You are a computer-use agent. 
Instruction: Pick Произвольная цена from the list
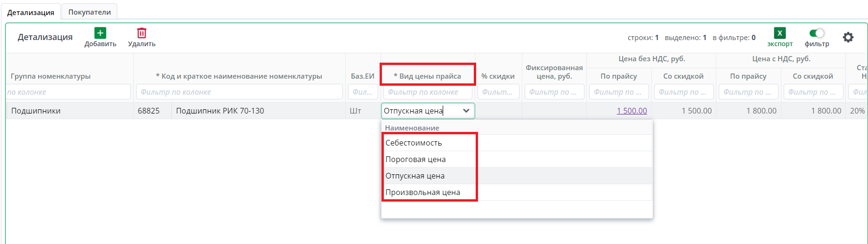coord(422,192)
